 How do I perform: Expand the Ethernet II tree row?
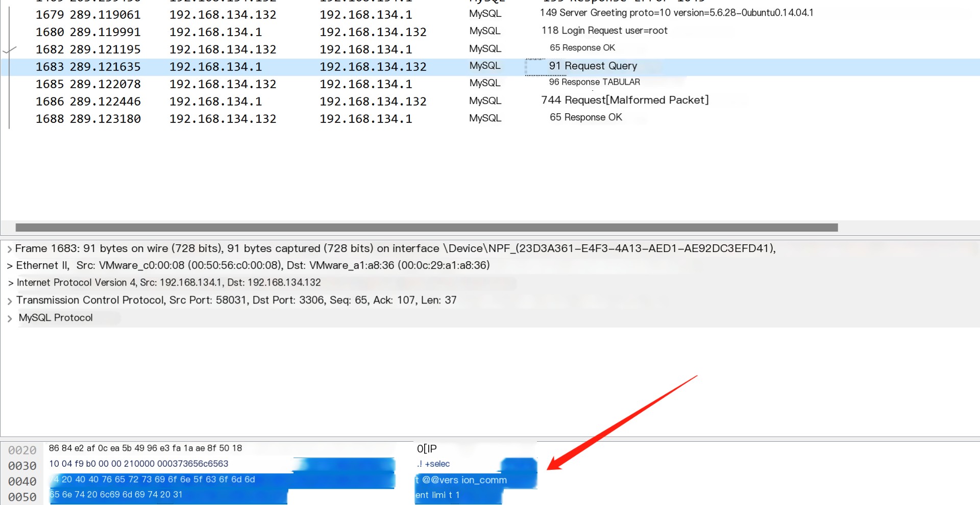click(x=10, y=266)
